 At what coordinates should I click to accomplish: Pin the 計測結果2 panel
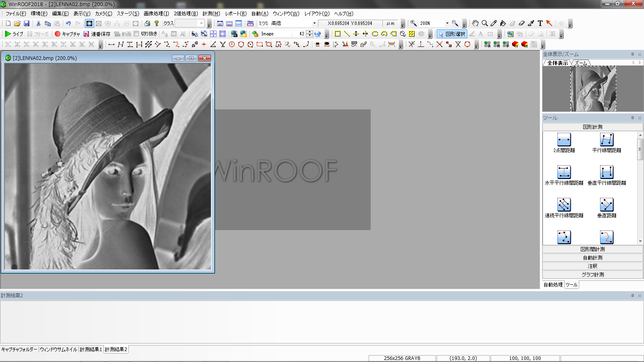(632, 296)
